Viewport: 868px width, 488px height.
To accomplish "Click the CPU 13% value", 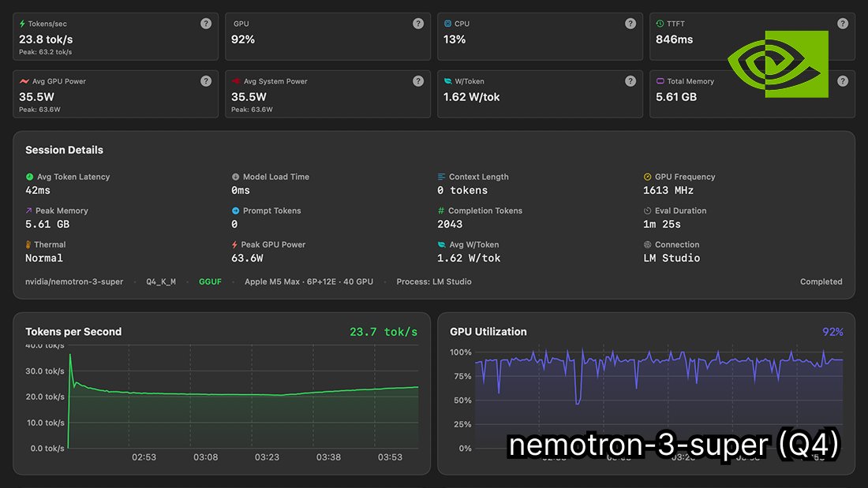I will (x=455, y=39).
